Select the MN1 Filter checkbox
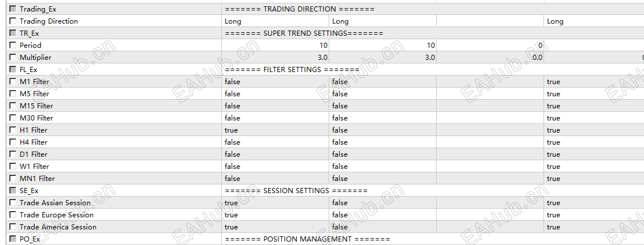This screenshot has width=644, height=245. pos(13,178)
